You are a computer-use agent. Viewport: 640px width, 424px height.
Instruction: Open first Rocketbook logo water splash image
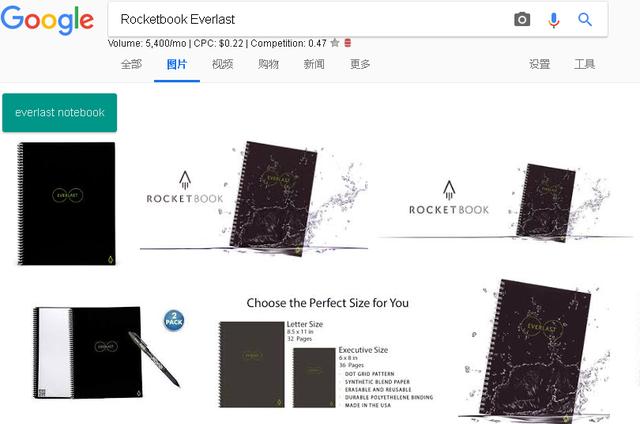254,198
